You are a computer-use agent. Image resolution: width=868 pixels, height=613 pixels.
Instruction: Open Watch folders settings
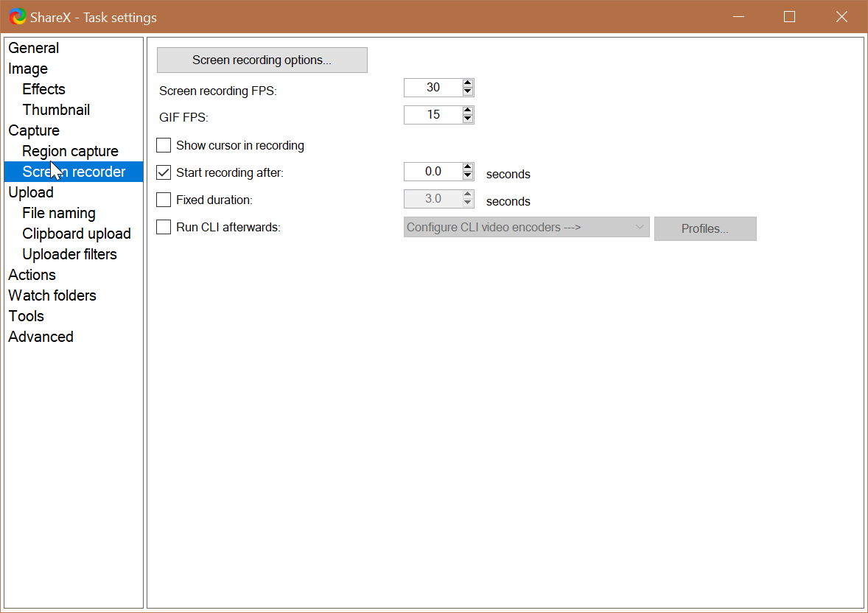point(52,295)
